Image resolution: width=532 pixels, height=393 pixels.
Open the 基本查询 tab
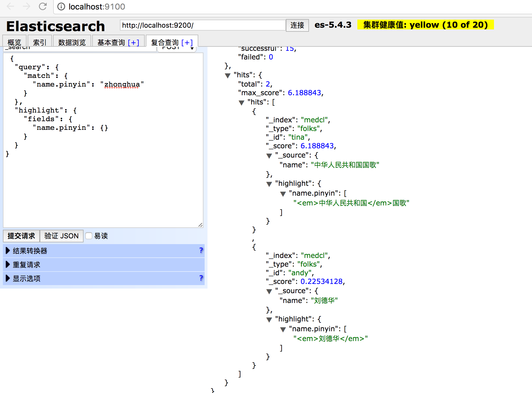click(x=111, y=42)
